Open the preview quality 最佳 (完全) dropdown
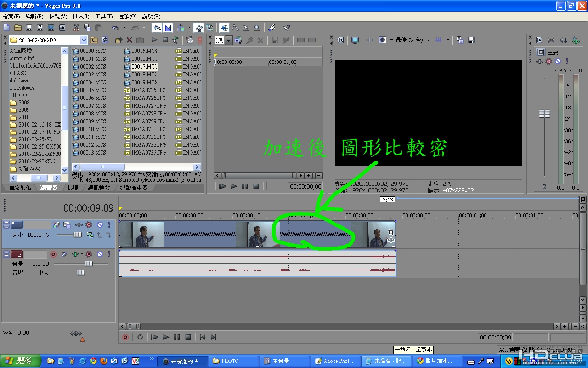Image resolution: width=588 pixels, height=368 pixels. pos(428,40)
